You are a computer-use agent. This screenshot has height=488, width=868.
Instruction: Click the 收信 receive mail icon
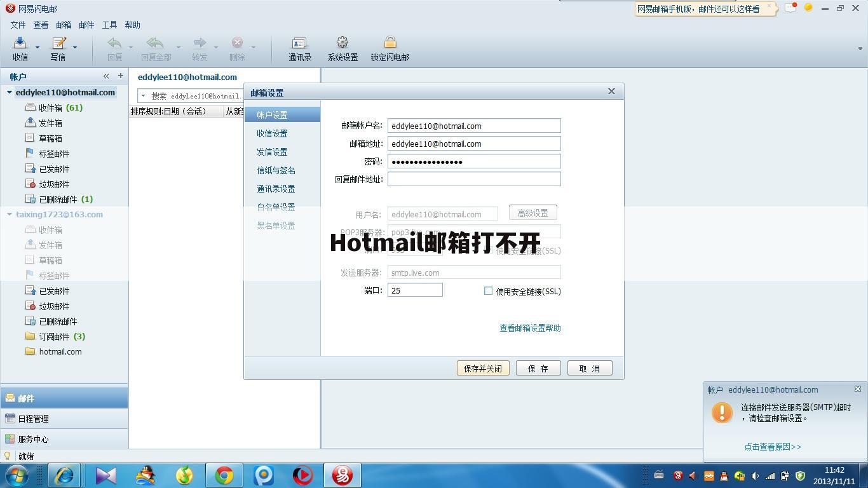click(x=20, y=43)
